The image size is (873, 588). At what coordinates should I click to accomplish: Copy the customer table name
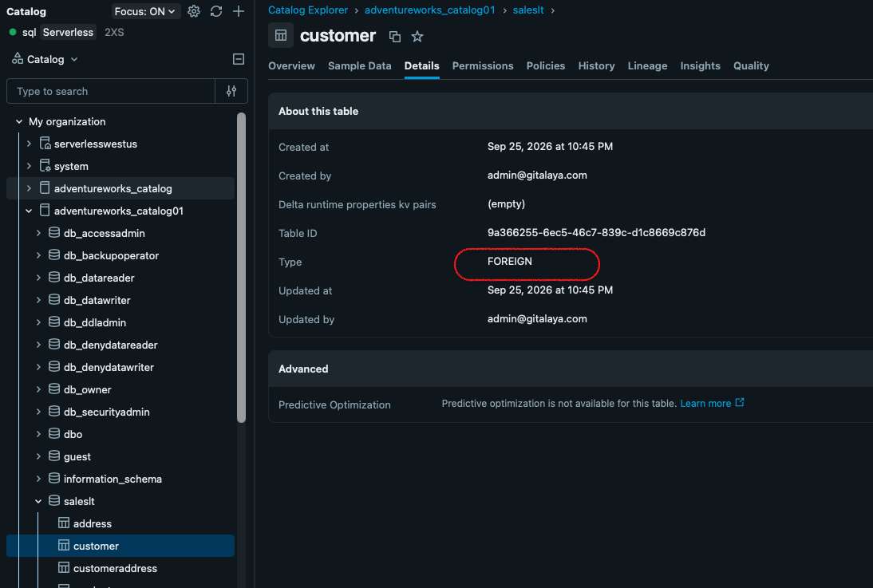[x=395, y=37]
